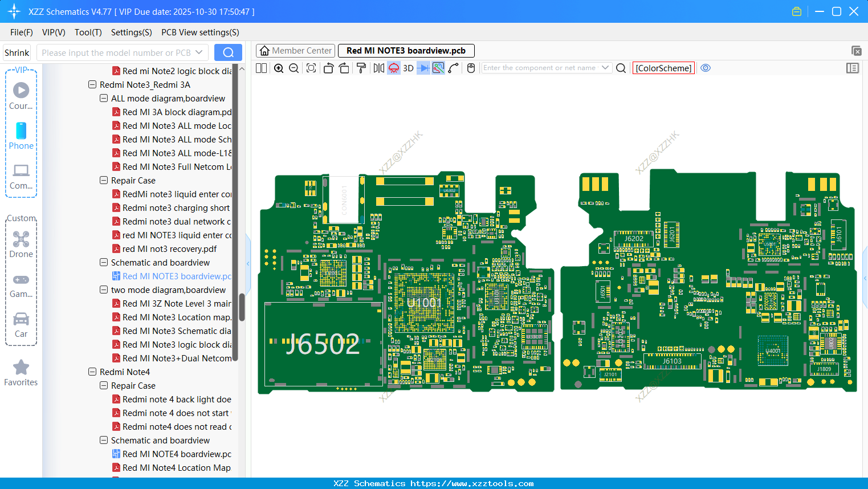Toggle the red highlight tool icon
Viewport: 868px width, 489px height.
(394, 68)
